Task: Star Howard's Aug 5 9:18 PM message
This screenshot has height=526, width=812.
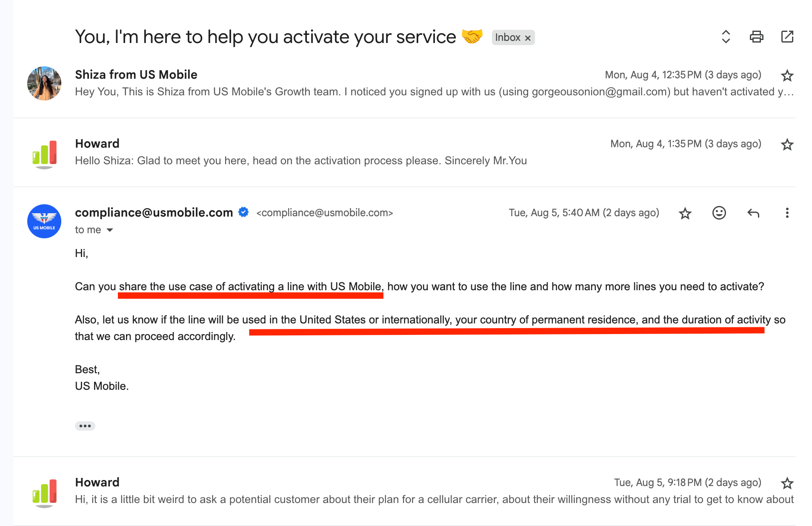Action: (x=787, y=483)
